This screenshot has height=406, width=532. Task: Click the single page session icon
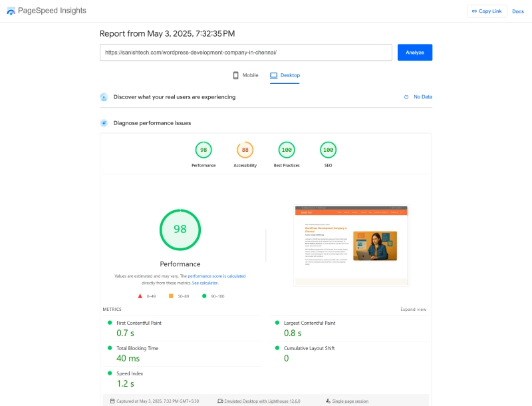(328, 401)
